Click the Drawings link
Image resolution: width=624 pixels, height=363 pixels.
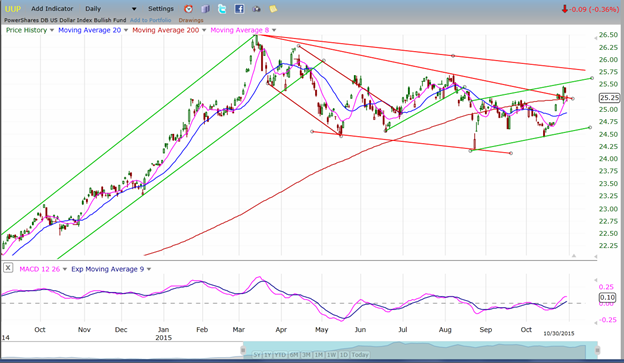pos(191,20)
